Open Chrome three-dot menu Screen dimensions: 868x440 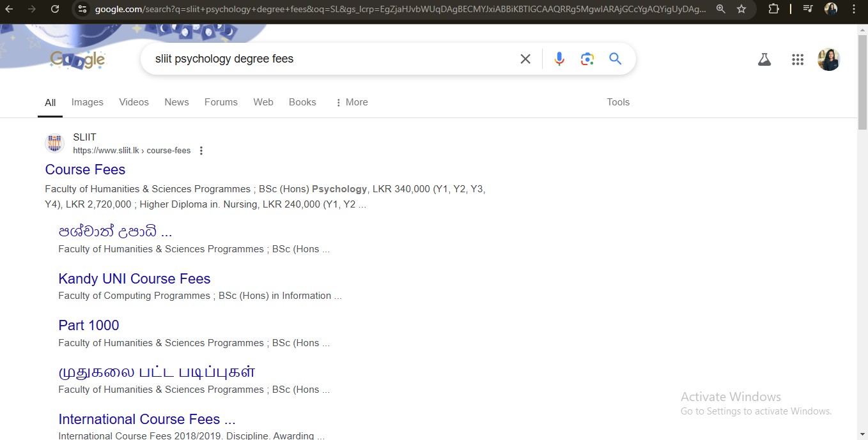tap(854, 9)
